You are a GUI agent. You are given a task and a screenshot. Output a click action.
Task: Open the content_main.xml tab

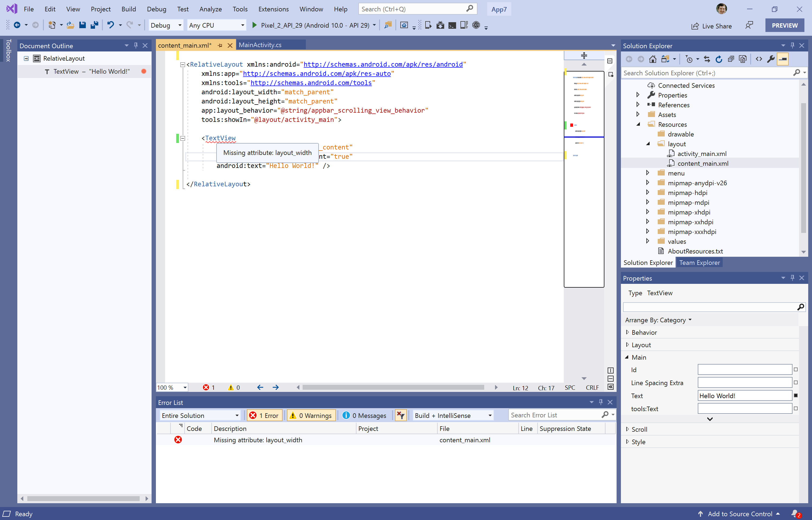pos(185,45)
